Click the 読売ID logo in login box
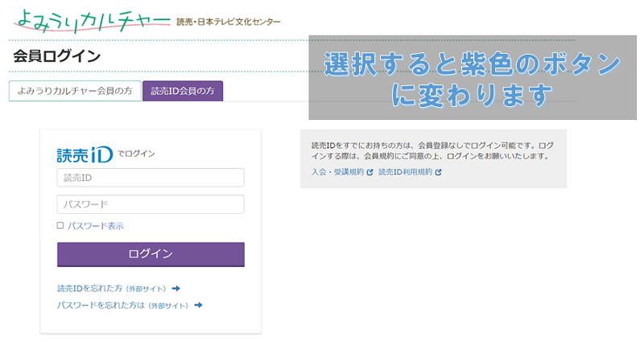The height and width of the screenshot is (361, 644). [85, 154]
